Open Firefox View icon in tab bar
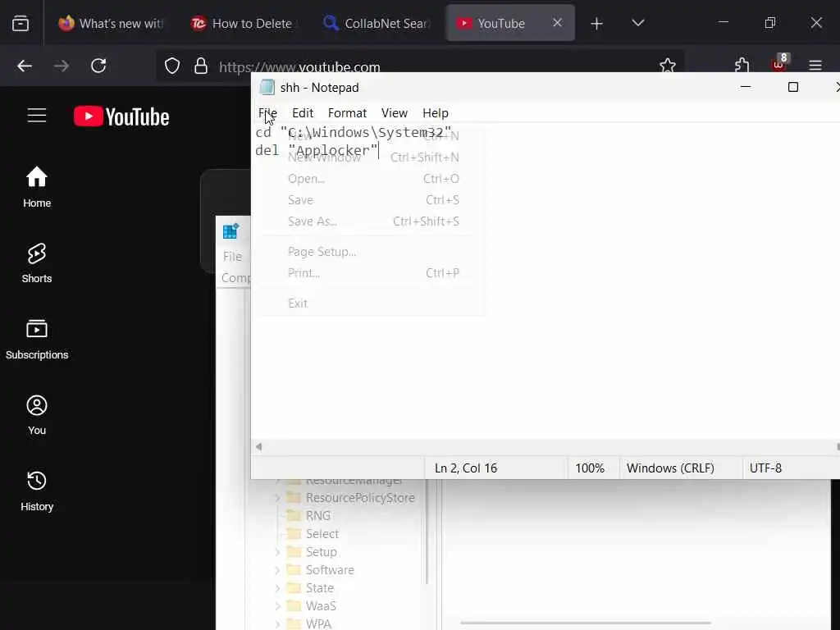Image resolution: width=840 pixels, height=630 pixels. click(21, 23)
